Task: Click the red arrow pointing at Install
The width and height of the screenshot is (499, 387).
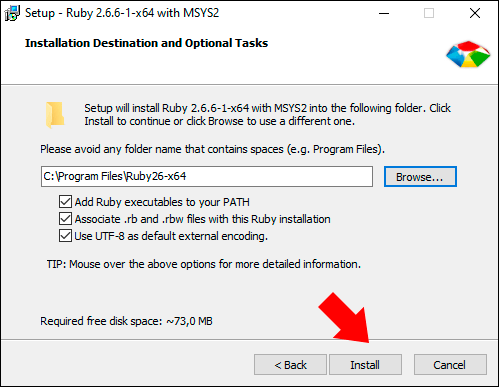Action: 347,318
